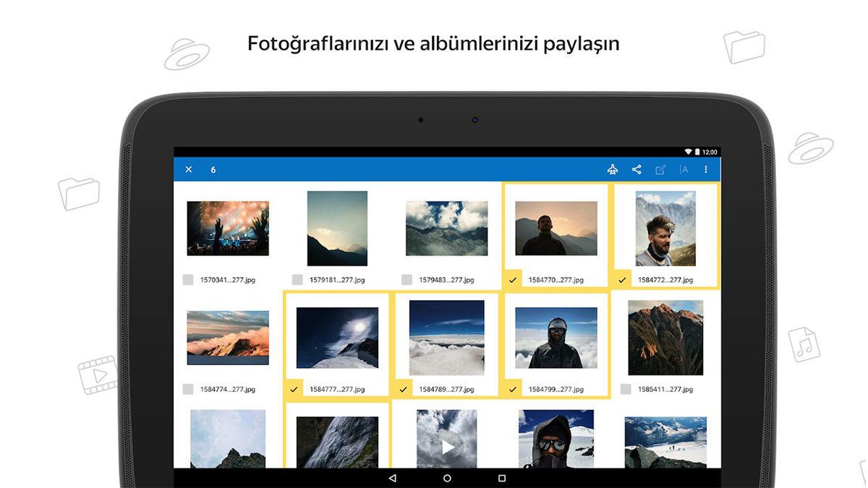Exit selection mode with the X icon
The height and width of the screenshot is (488, 868).
coord(189,169)
